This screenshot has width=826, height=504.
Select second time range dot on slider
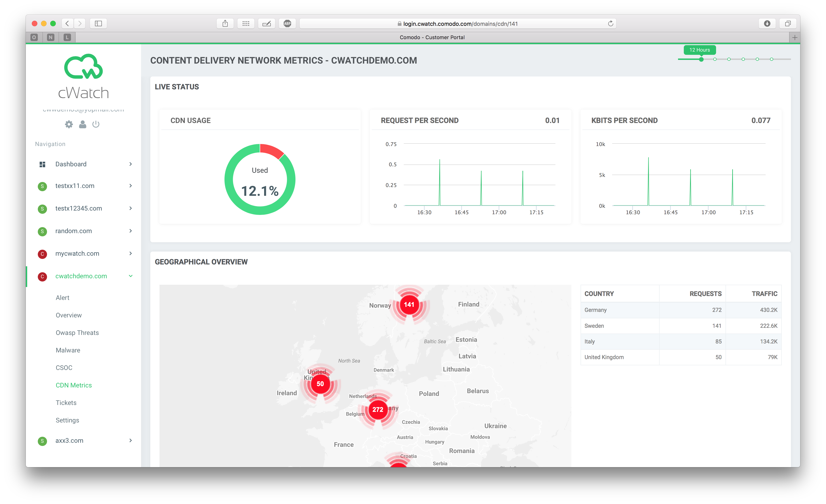pos(715,59)
